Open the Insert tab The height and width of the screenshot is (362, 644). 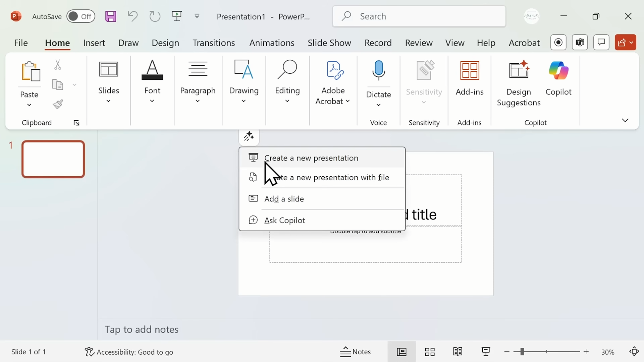tap(94, 43)
